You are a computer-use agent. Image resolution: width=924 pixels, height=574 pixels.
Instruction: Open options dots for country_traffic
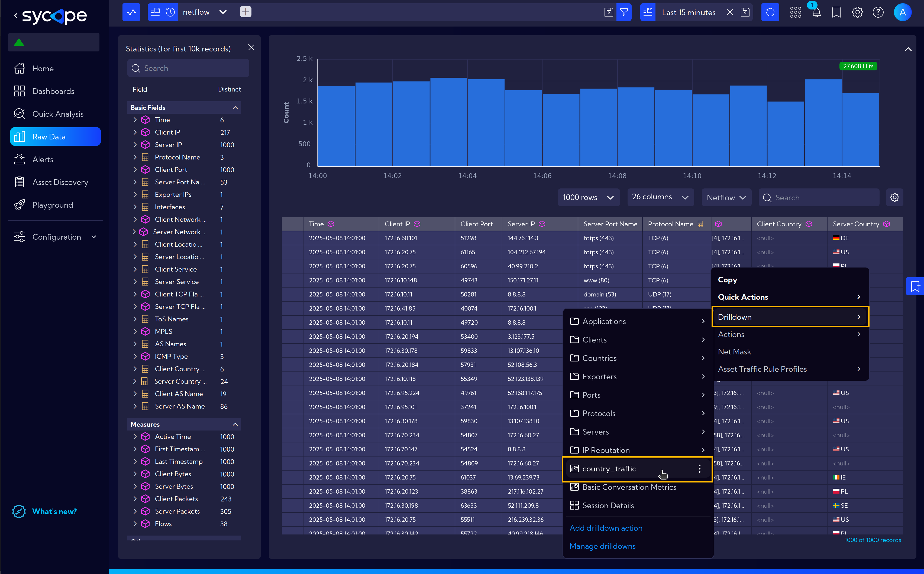pos(699,469)
